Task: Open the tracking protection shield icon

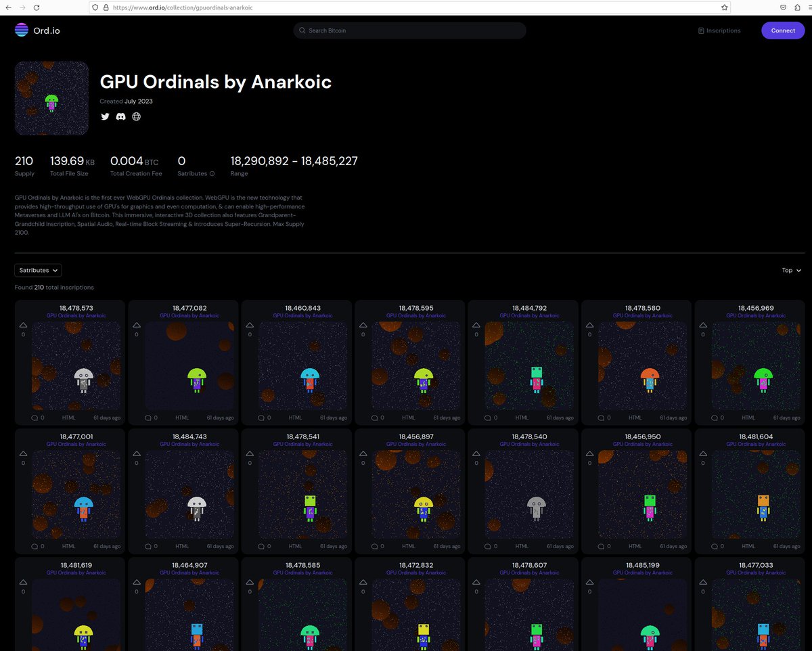Action: click(95, 7)
